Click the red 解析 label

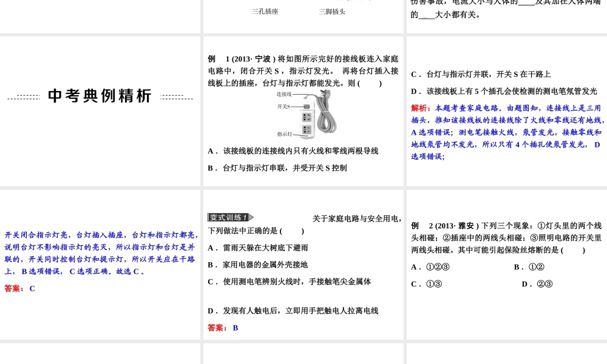coord(421,108)
